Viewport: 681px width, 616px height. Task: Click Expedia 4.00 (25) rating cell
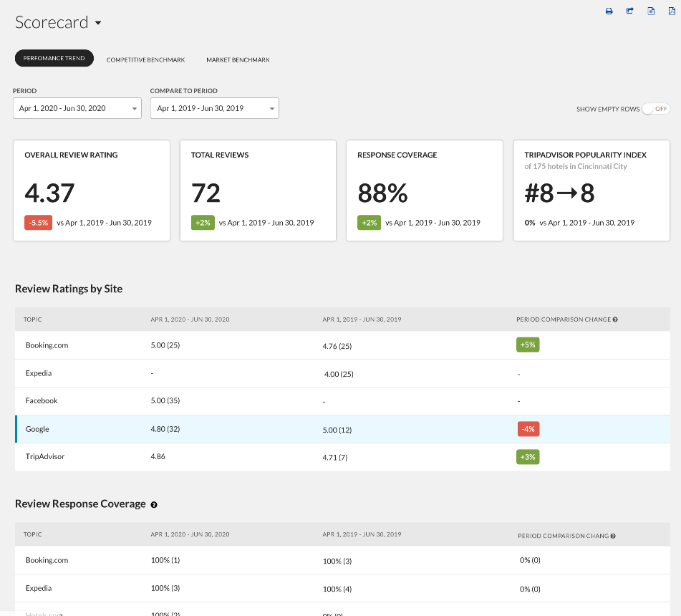pos(339,374)
